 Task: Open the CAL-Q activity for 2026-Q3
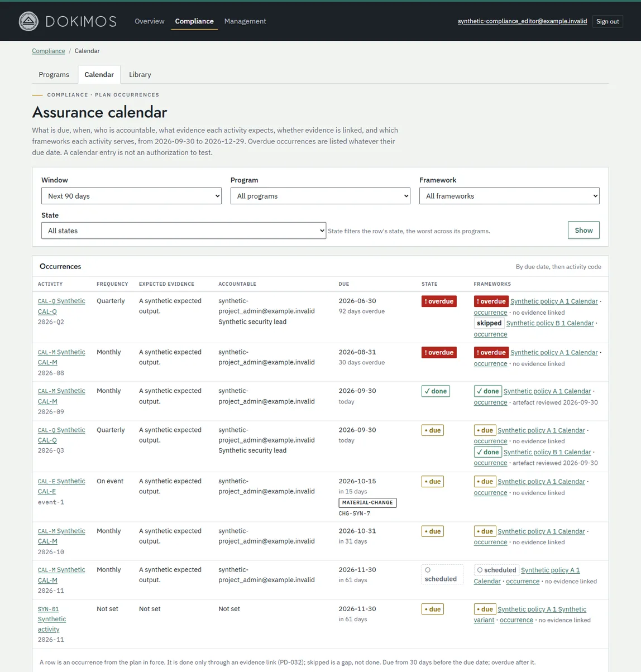point(61,435)
